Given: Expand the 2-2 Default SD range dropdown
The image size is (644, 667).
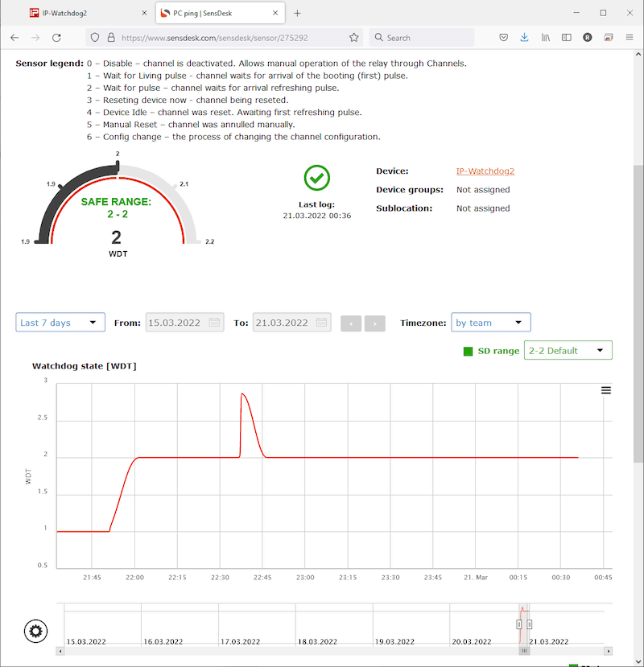Looking at the screenshot, I should (568, 350).
